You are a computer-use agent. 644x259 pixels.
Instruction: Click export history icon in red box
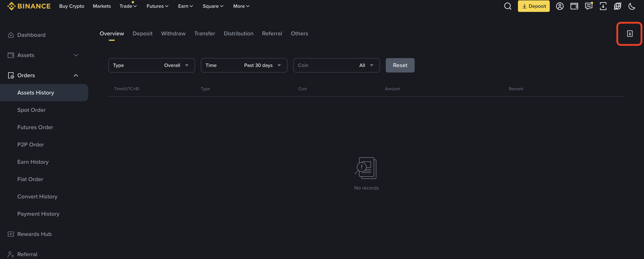coord(630,34)
